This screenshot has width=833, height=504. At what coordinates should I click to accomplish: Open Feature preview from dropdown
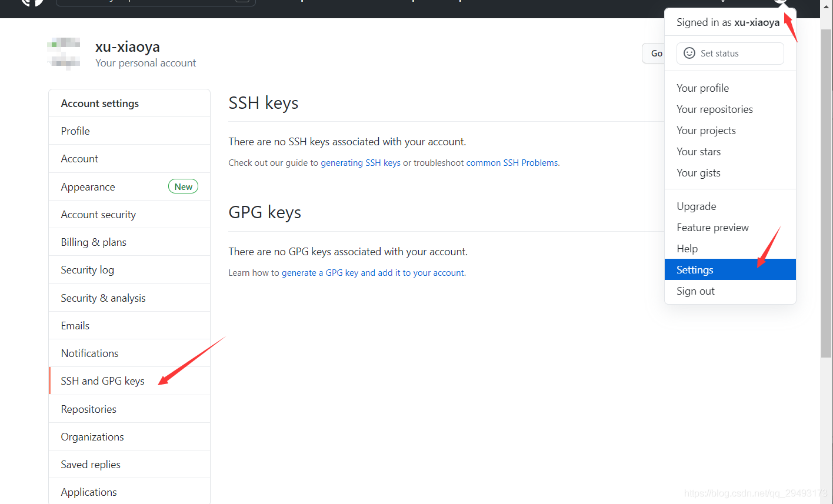(x=730, y=227)
